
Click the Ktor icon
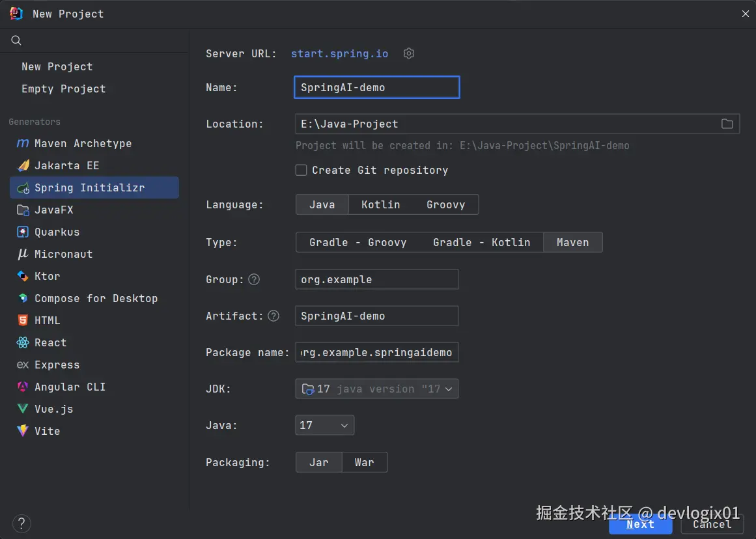coord(23,276)
